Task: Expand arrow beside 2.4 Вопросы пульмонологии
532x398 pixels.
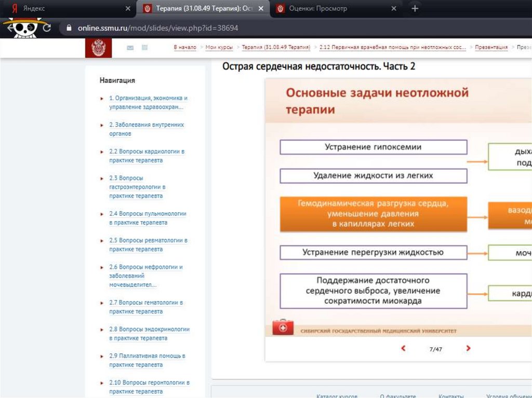Action: [x=102, y=214]
